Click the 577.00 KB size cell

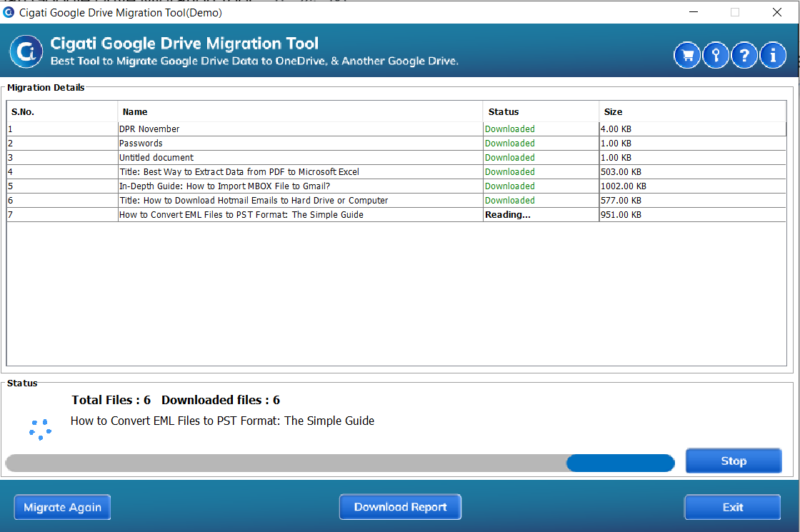pos(693,201)
